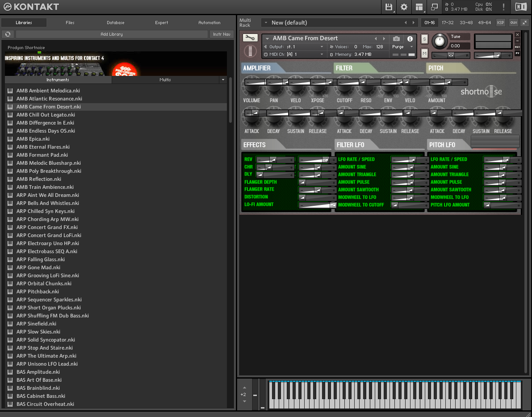
Task: Toggle aux sends panel in rack header
Action: [514, 23]
